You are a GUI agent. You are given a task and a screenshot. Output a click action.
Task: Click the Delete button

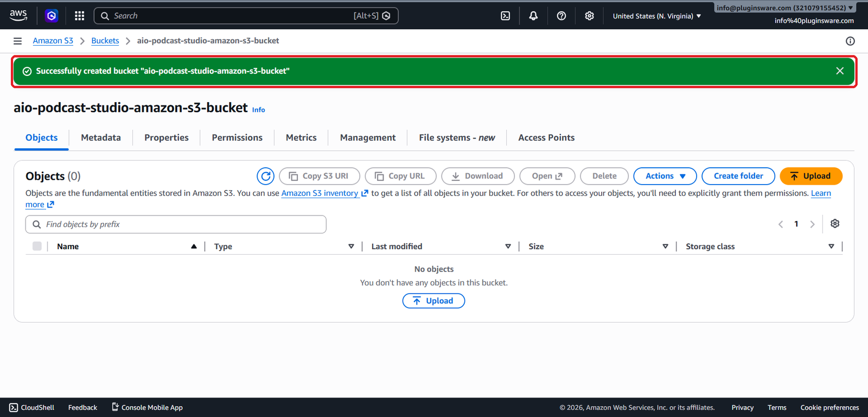pyautogui.click(x=604, y=176)
